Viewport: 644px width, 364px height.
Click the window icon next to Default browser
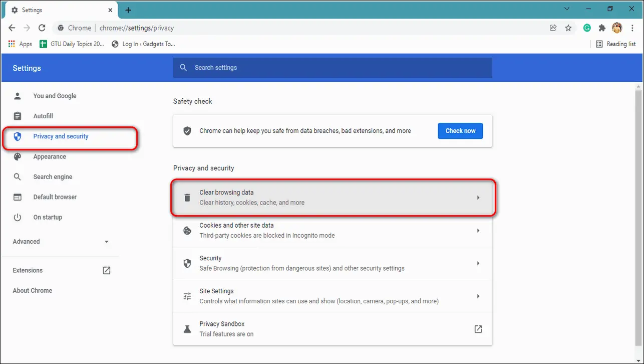pos(18,197)
